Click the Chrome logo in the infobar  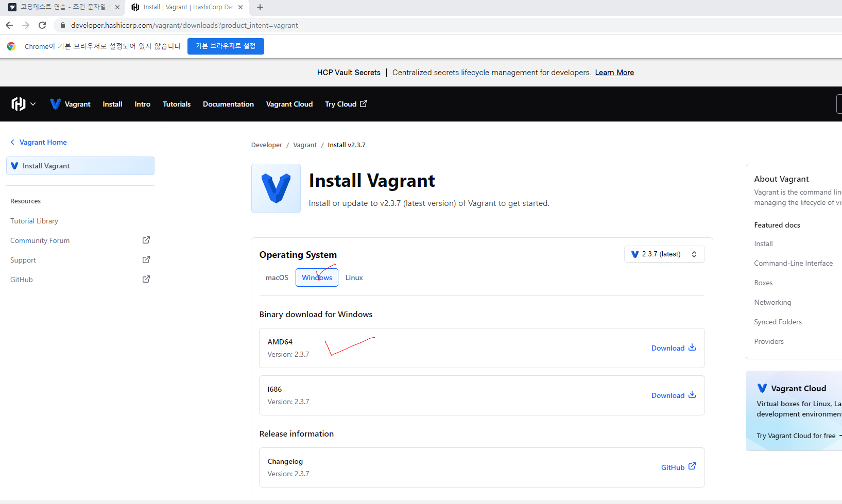[x=11, y=46]
